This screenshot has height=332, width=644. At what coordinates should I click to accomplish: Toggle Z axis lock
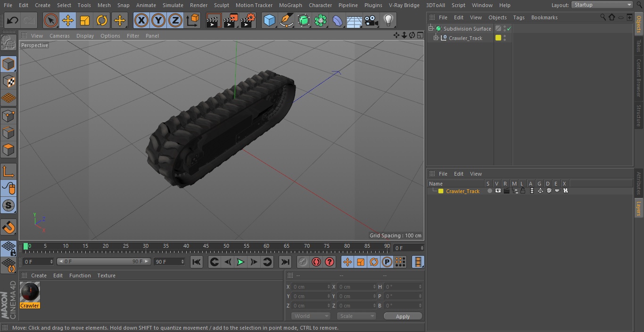point(175,20)
